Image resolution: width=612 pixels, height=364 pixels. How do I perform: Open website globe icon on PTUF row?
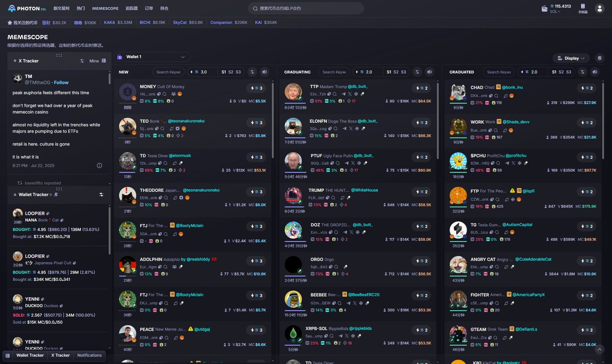tap(359, 163)
